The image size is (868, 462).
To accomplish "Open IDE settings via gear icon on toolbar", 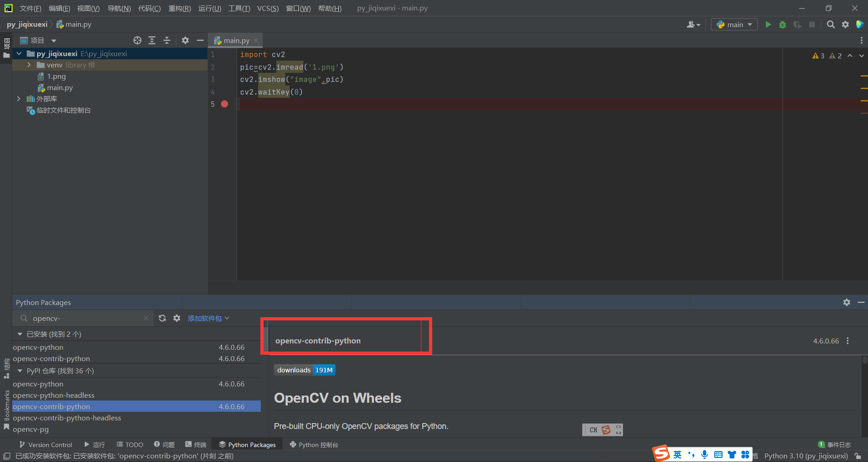I will pos(845,24).
